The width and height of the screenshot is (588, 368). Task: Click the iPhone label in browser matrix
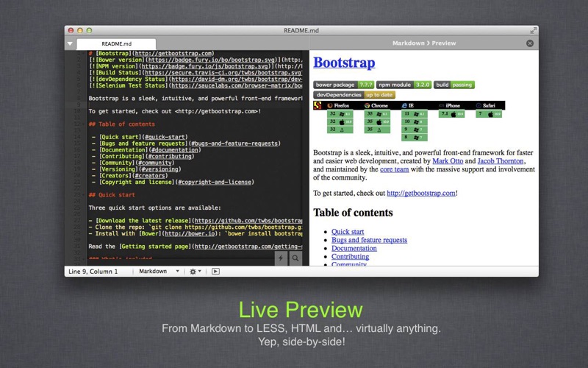pyautogui.click(x=453, y=106)
